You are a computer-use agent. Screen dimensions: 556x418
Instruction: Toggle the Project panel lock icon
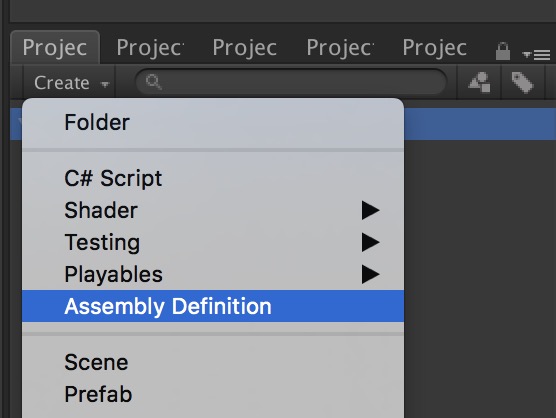503,51
